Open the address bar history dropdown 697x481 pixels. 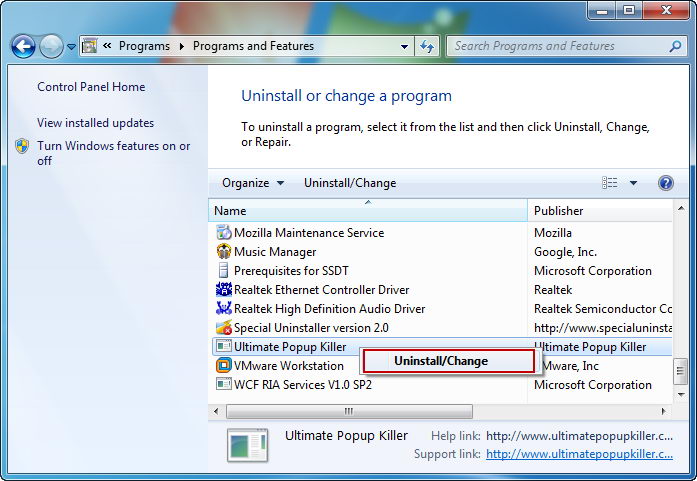(404, 46)
